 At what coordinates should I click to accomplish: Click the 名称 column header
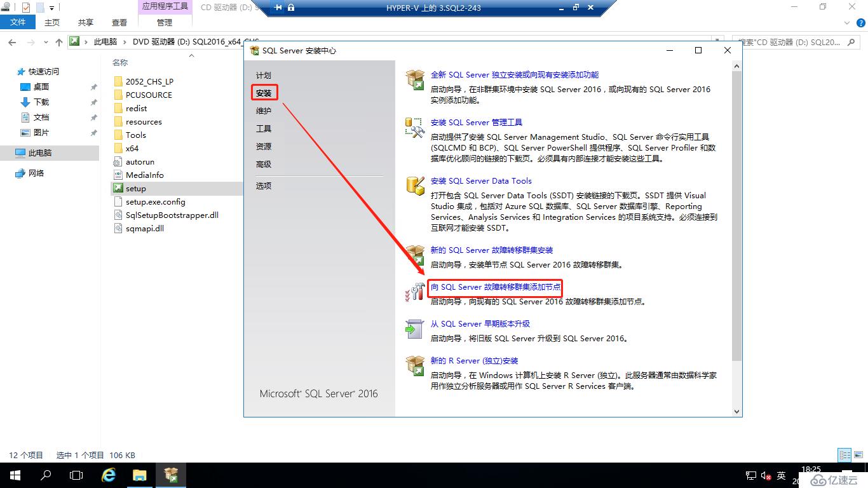(120, 63)
